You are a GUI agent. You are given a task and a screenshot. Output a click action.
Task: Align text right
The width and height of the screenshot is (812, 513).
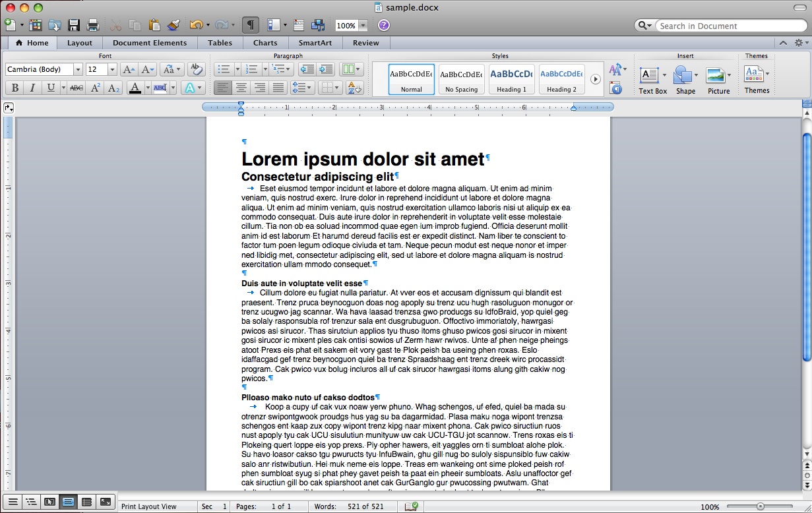260,88
